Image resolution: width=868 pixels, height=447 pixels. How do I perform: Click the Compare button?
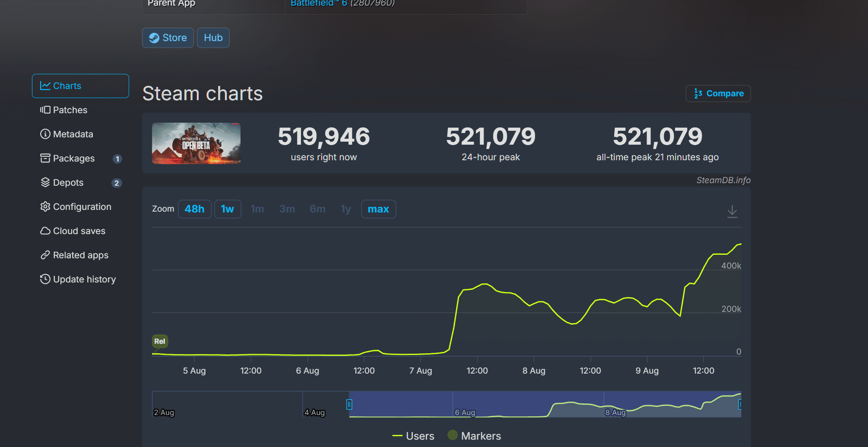718,93
